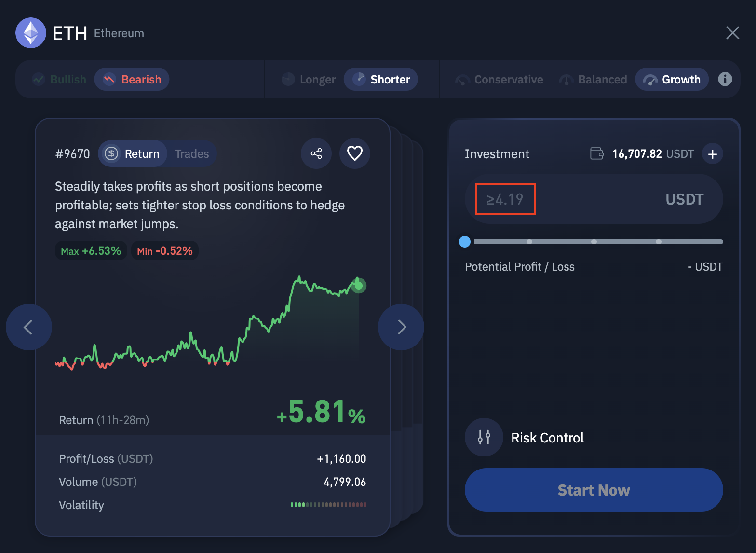Screen dimensions: 756x553
Task: Click the Risk Control sliders icon
Action: (484, 437)
